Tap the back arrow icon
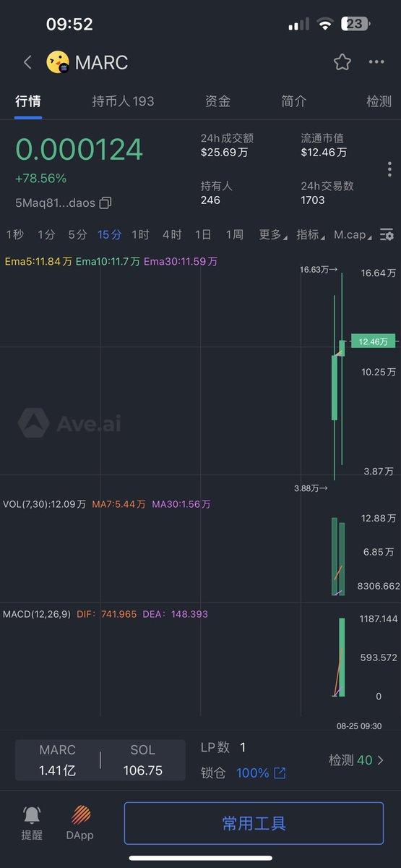 [x=27, y=62]
